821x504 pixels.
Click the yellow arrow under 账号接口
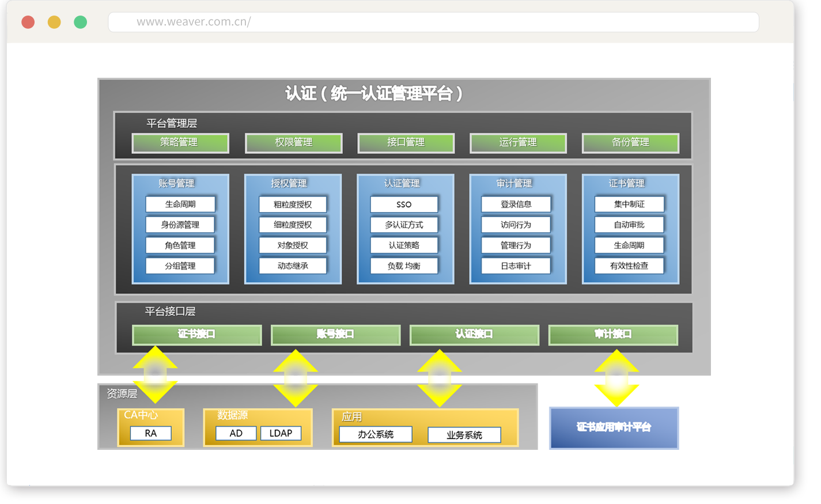tap(295, 378)
